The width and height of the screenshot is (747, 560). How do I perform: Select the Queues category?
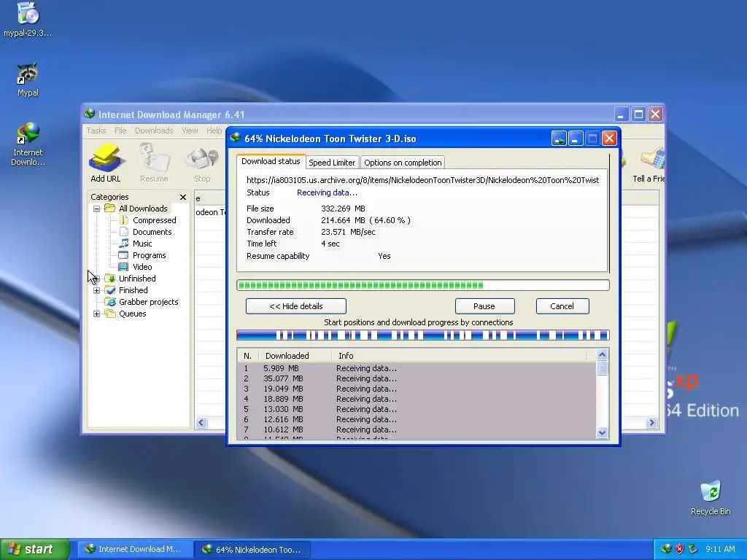(x=133, y=314)
